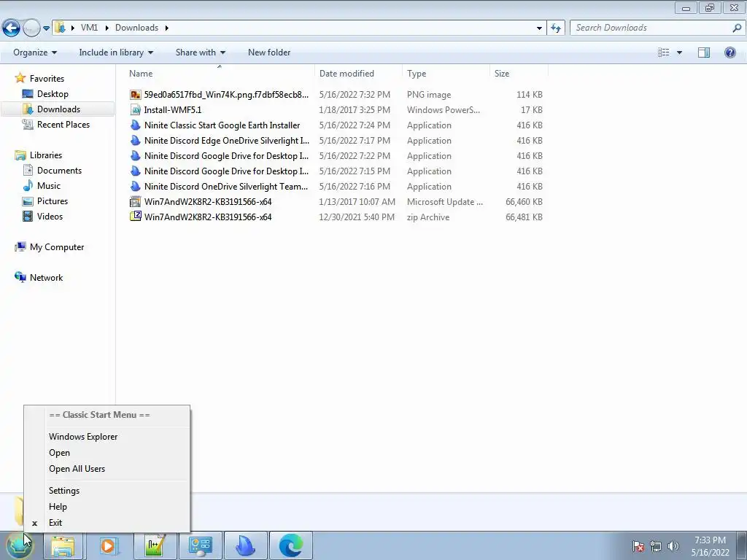Open the More view options arrow
Screen dimensions: 747x560
click(679, 52)
